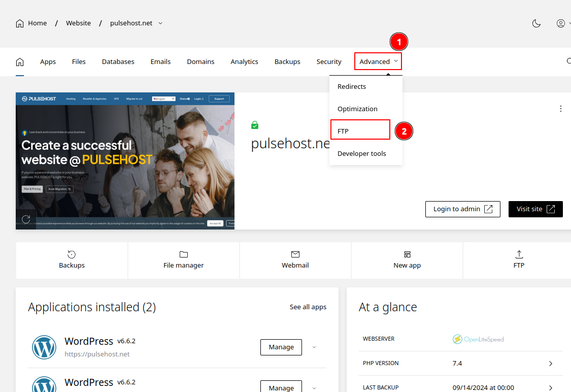Click the WEBSERVER label row

pyautogui.click(x=461, y=339)
